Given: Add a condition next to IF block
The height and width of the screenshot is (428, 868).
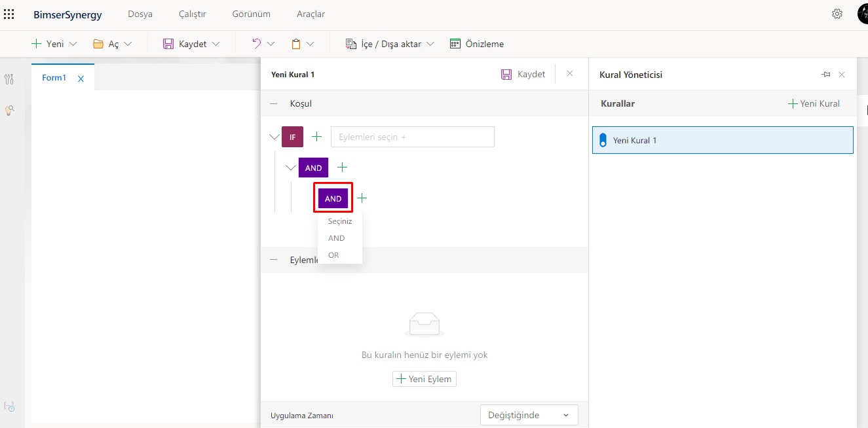Looking at the screenshot, I should (x=317, y=137).
